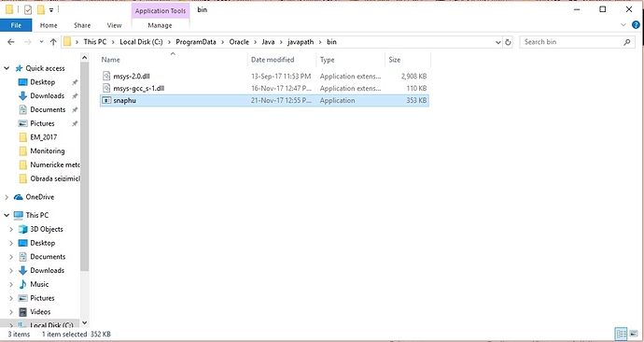Click javapath in the breadcrumb path
This screenshot has width=644, height=342.
[301, 42]
